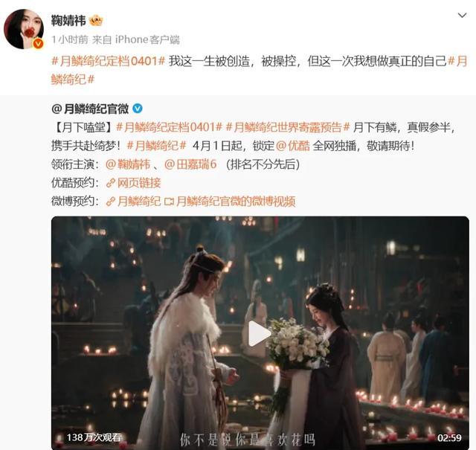Click the poster's profile avatar
This screenshot has width=476, height=450.
click(24, 29)
